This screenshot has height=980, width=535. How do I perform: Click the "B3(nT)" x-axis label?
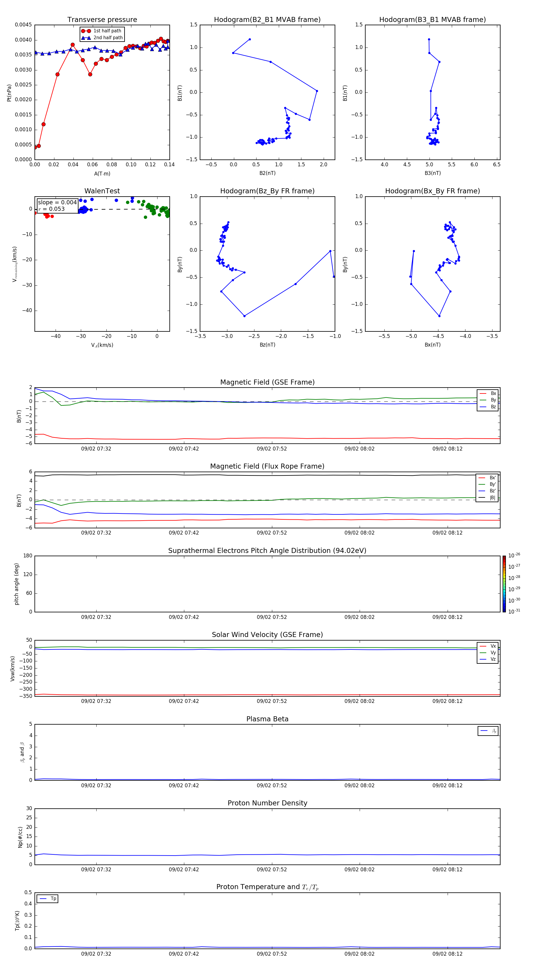(432, 173)
